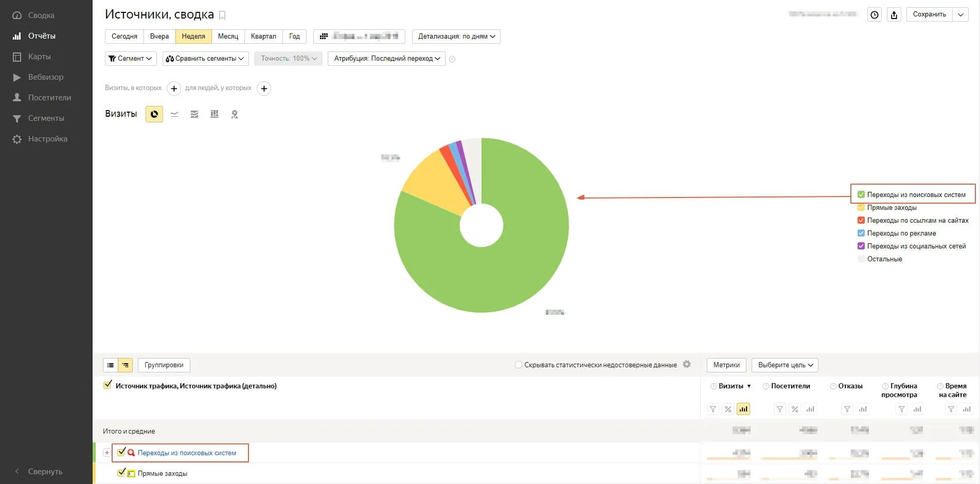
Task: Switch table to tree view icon
Action: tap(126, 365)
